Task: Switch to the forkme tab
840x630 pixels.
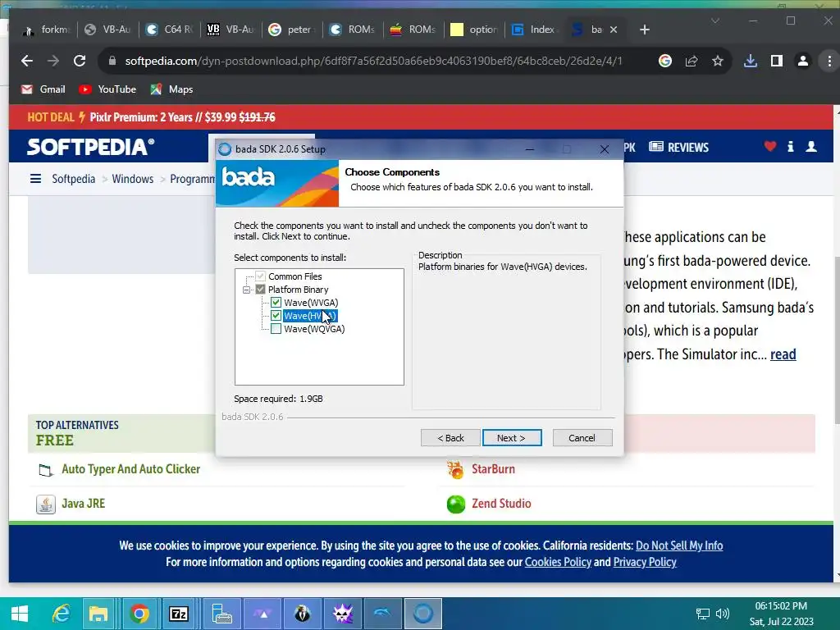Action: tap(47, 30)
